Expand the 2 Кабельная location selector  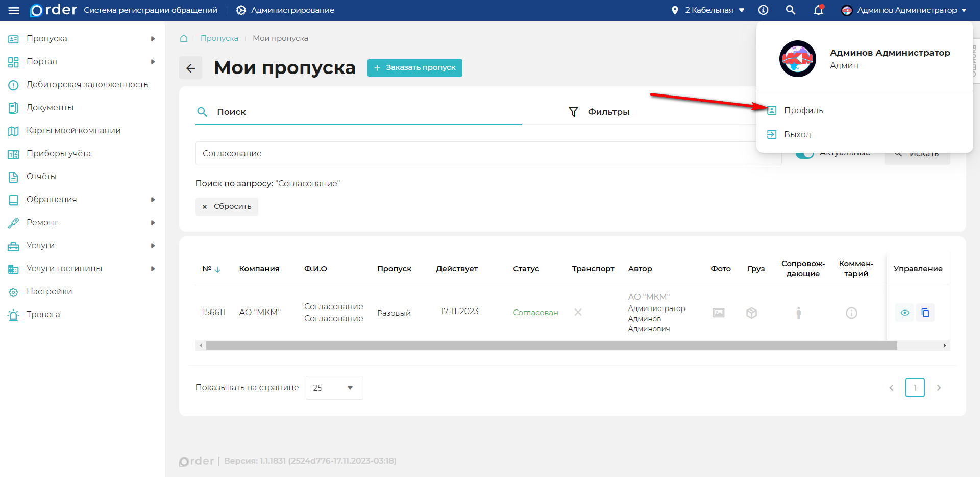[708, 10]
